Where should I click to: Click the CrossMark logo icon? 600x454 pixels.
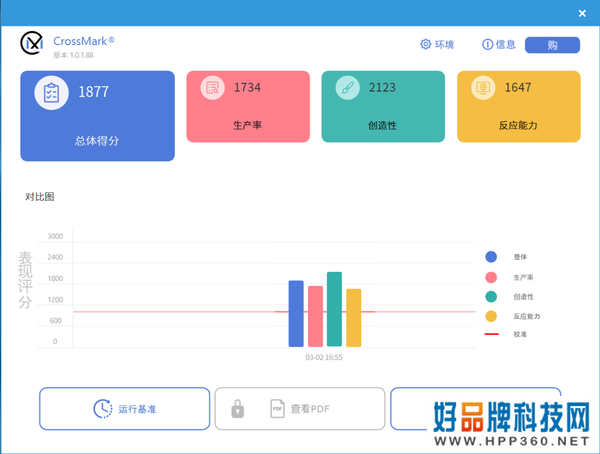coord(32,43)
